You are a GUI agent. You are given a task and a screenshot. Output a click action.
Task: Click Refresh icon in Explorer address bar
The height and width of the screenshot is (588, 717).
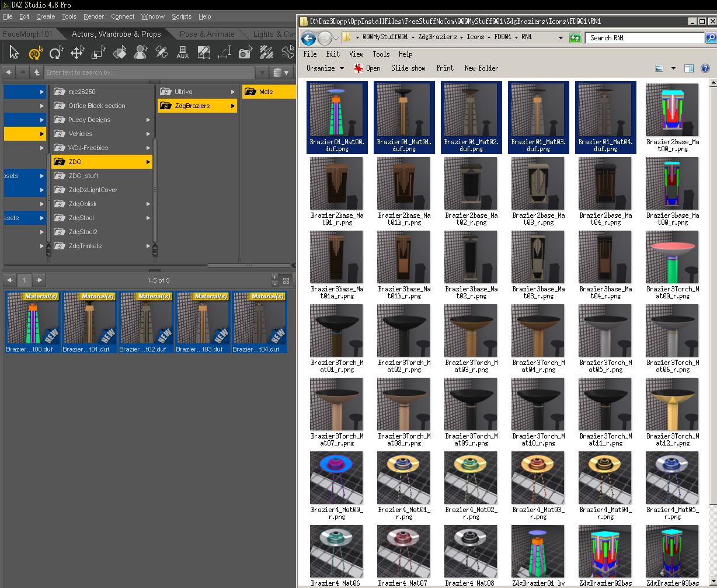coord(575,38)
